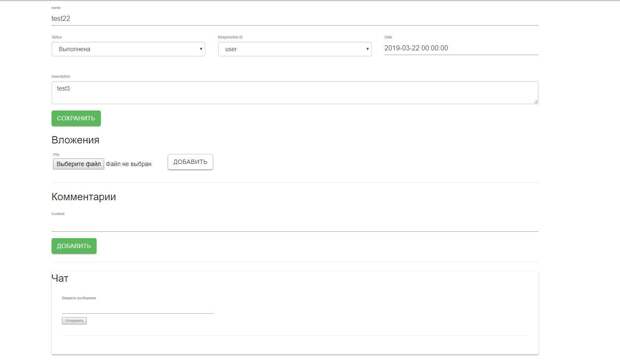Open the status dropdown showing Выполнена
Screen dimensions: 620x362
pos(128,49)
